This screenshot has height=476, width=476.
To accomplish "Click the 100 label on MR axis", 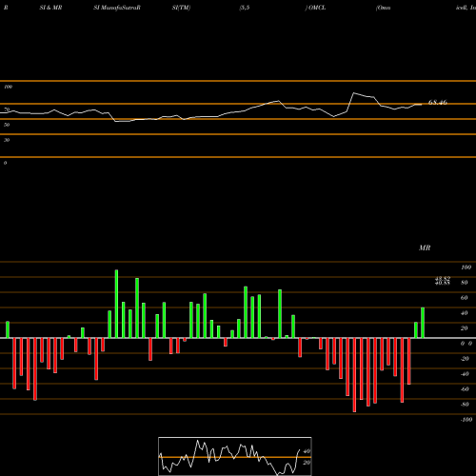I will pos(466,268).
